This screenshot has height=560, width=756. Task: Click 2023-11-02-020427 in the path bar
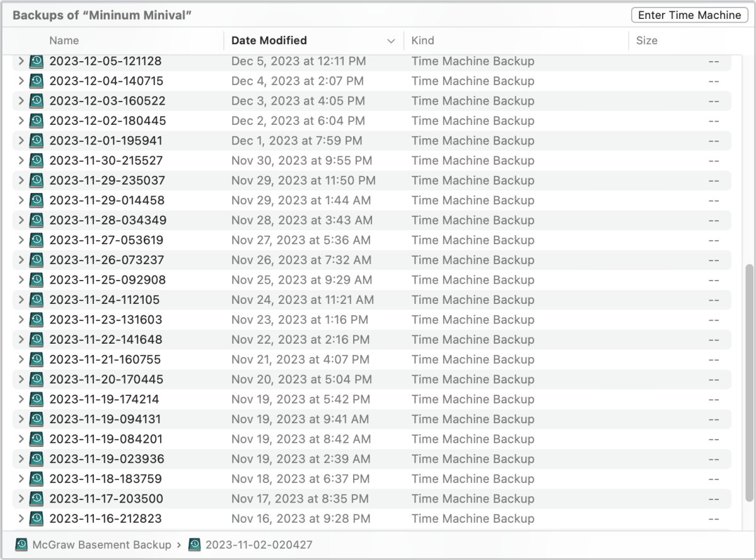pos(258,544)
